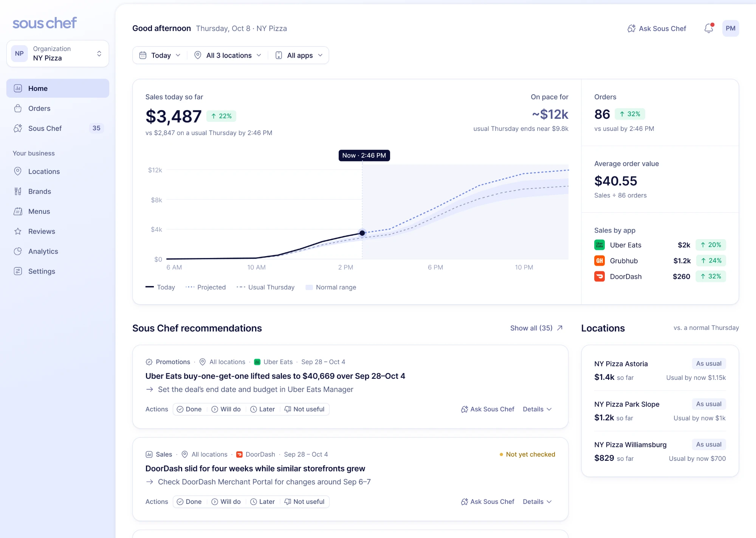This screenshot has height=538, width=756.
Task: Click the Now 2:46 PM marker on the chart
Action: tap(364, 155)
